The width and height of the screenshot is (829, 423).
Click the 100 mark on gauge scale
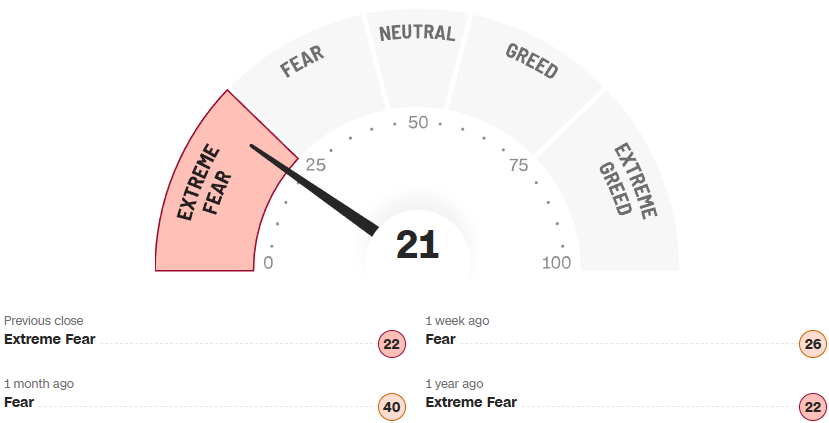click(556, 263)
